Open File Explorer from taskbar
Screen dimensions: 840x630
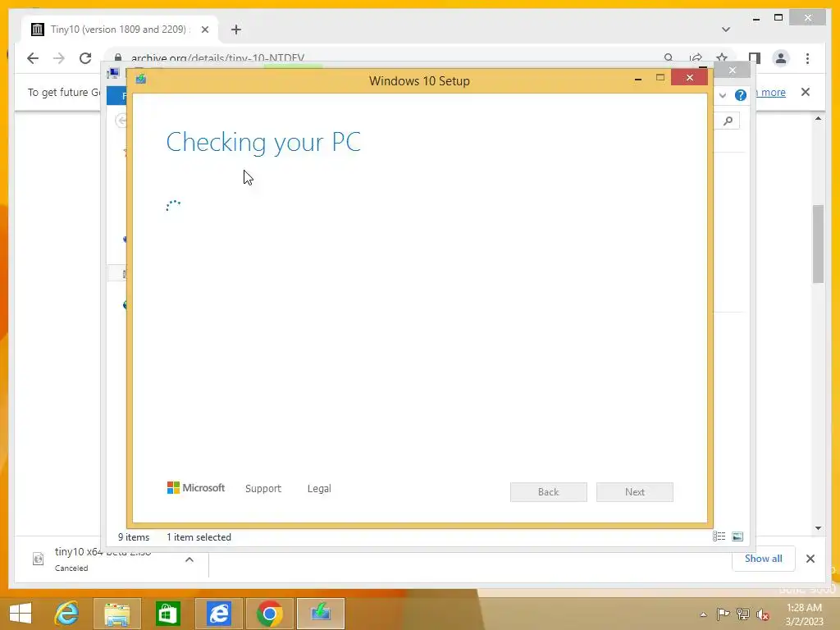click(117, 614)
